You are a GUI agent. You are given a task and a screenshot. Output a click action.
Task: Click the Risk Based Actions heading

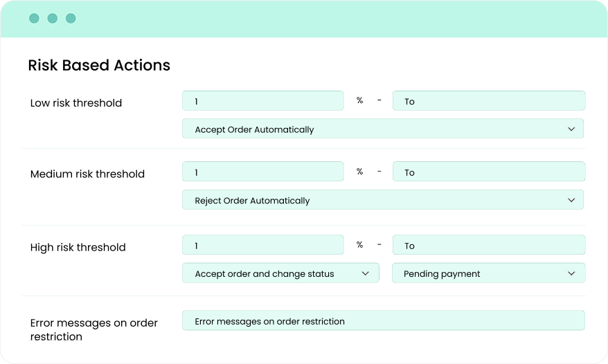(99, 66)
